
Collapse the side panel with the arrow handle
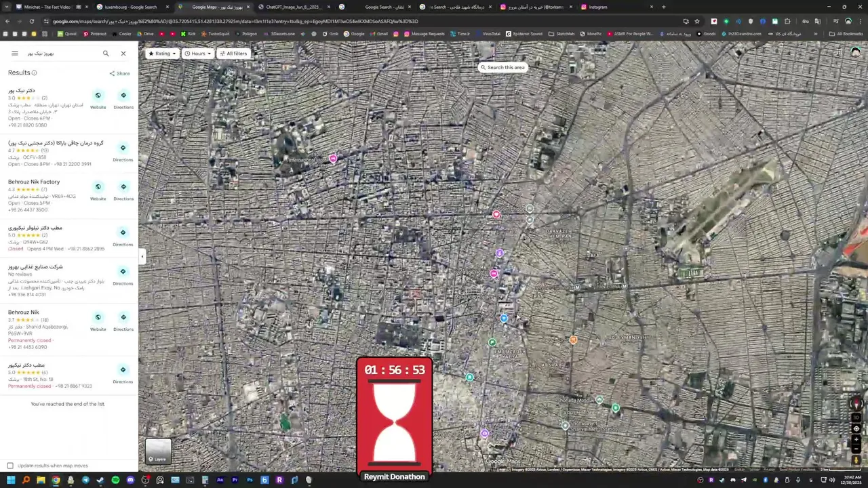coord(142,256)
